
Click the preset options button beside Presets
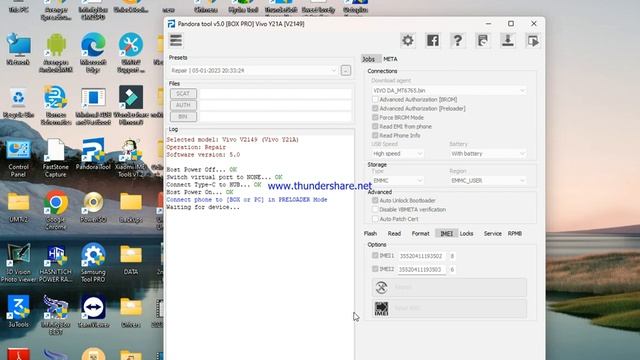[346, 71]
